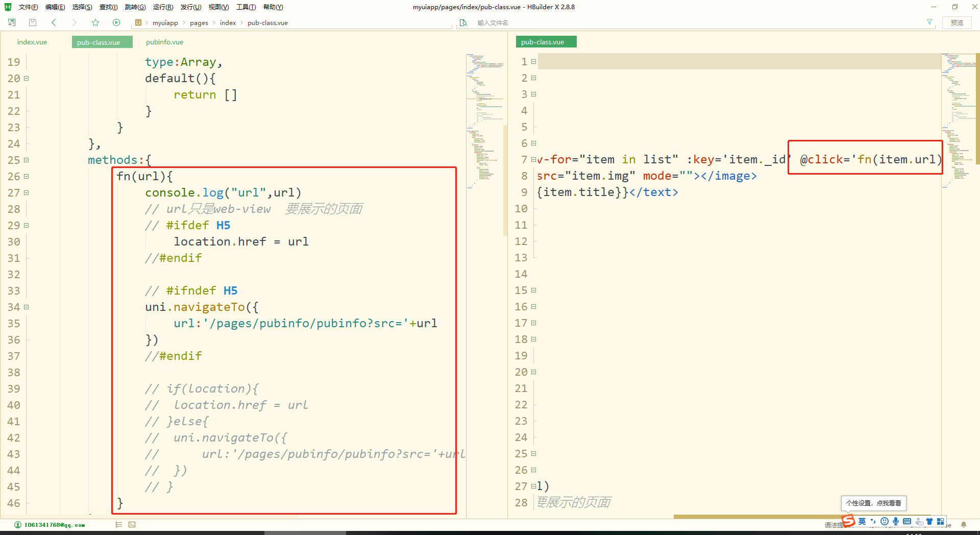The height and width of the screenshot is (535, 980).
Task: Open the 编辑(E) menu
Action: pyautogui.click(x=55, y=7)
